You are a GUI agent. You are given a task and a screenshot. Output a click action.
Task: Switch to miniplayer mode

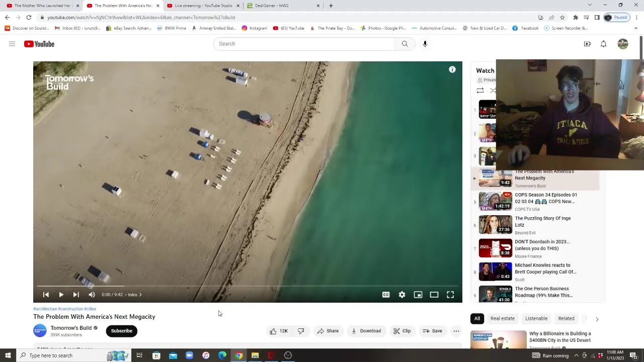click(x=418, y=295)
